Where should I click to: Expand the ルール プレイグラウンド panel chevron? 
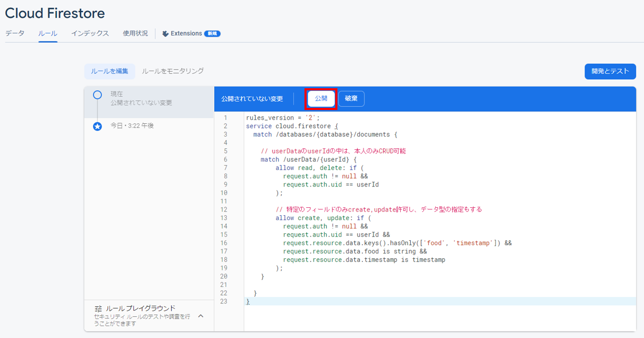coord(201,316)
